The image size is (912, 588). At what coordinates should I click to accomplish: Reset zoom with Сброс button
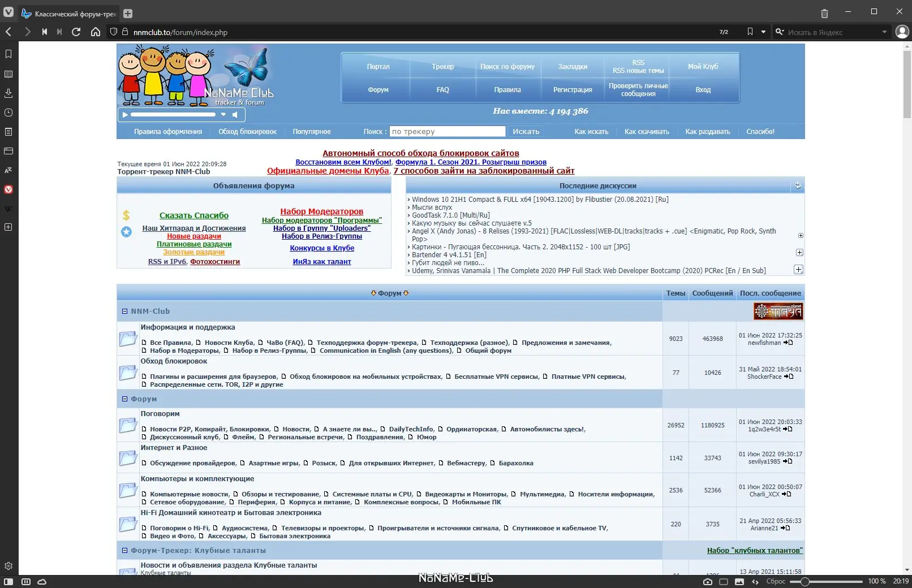776,581
